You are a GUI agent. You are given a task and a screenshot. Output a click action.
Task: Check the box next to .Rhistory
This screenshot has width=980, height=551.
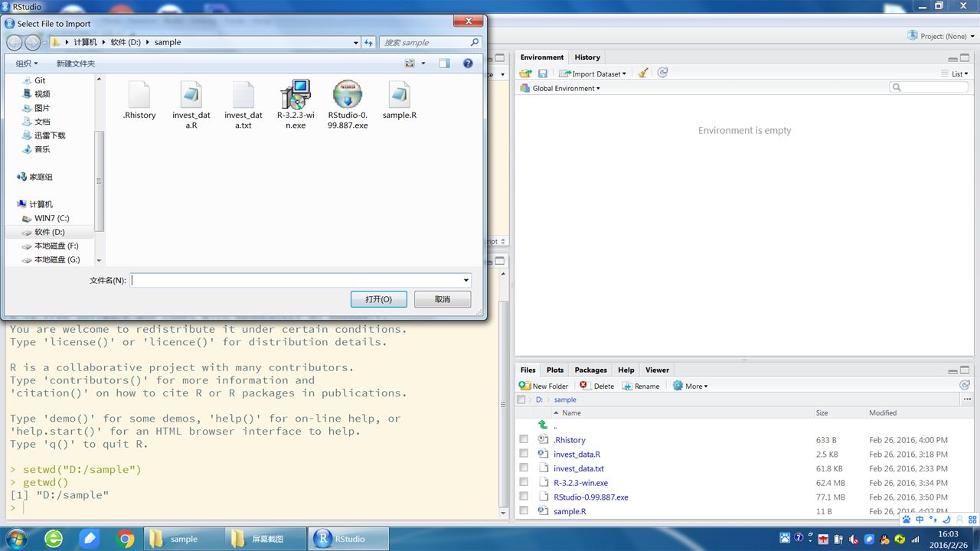524,439
